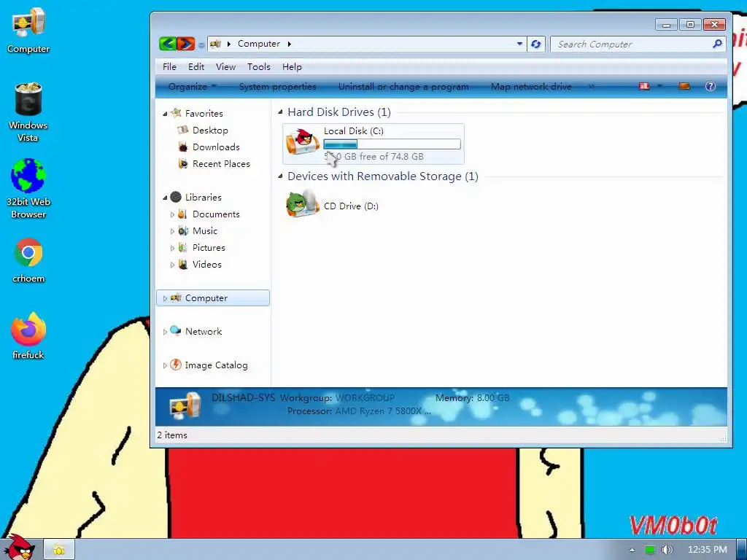Collapse Devices with Removable Storage group

[281, 176]
